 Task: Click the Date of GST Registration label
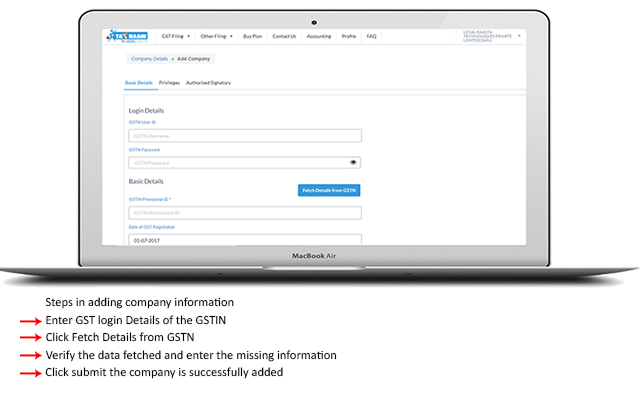[x=152, y=227]
